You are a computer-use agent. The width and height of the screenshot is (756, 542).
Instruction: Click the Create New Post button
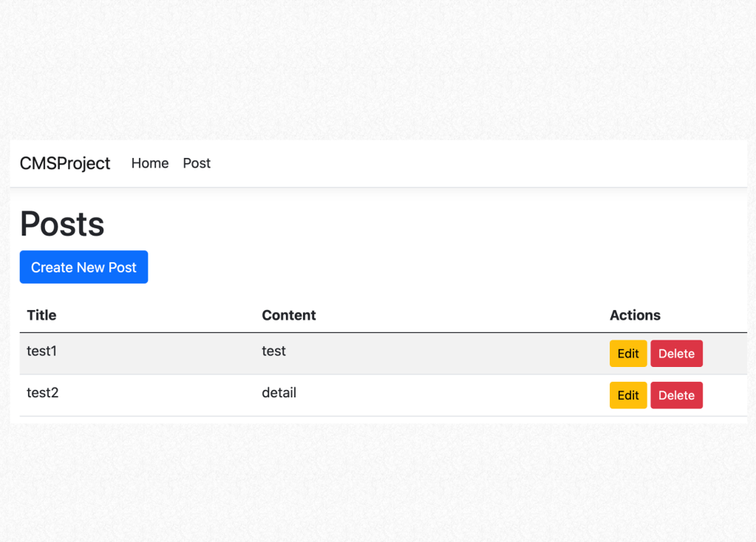[84, 267]
